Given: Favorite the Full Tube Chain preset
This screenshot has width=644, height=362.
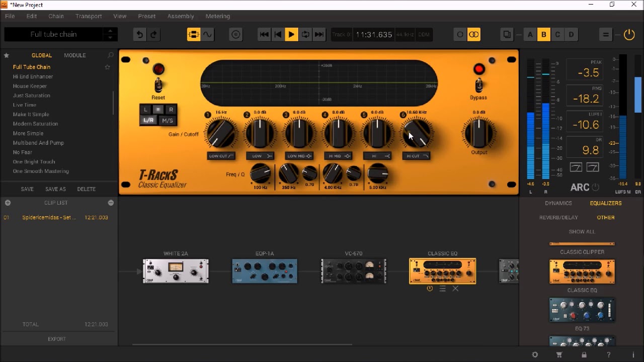Looking at the screenshot, I should [107, 67].
